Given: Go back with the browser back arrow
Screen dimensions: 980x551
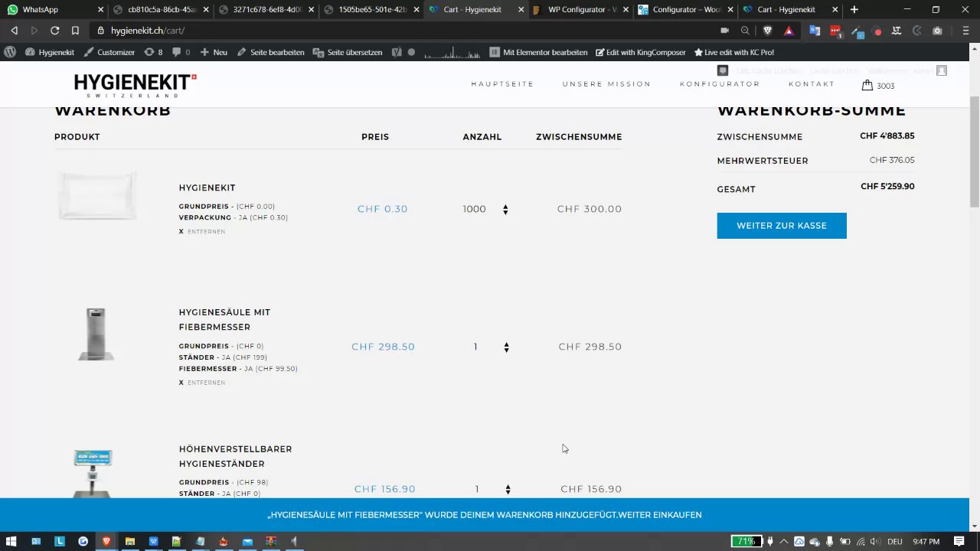Looking at the screenshot, I should [x=14, y=31].
